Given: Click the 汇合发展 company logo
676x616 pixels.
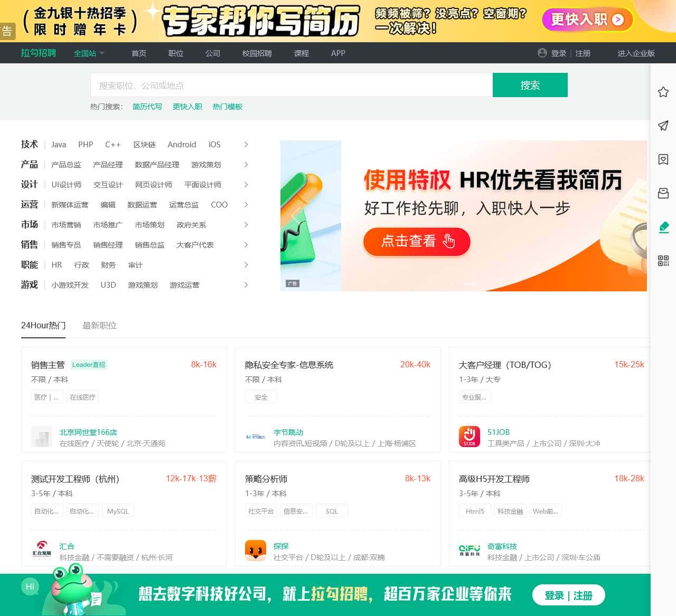Looking at the screenshot, I should click(x=42, y=549).
